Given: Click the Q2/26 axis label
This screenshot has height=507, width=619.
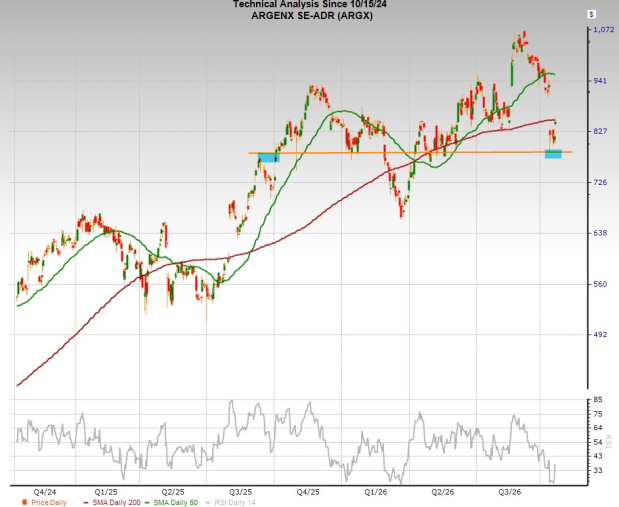Looking at the screenshot, I should pyautogui.click(x=443, y=492).
